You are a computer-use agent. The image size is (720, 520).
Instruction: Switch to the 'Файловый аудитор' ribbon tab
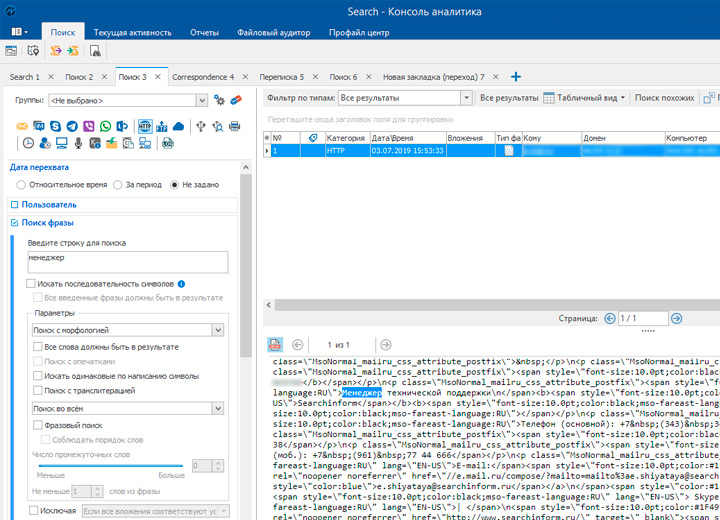coord(274,33)
